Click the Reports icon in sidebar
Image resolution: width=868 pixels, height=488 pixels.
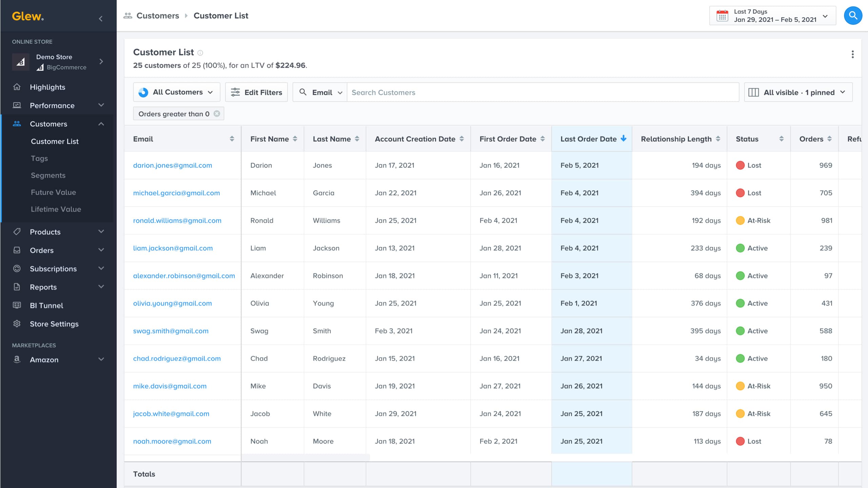click(17, 287)
